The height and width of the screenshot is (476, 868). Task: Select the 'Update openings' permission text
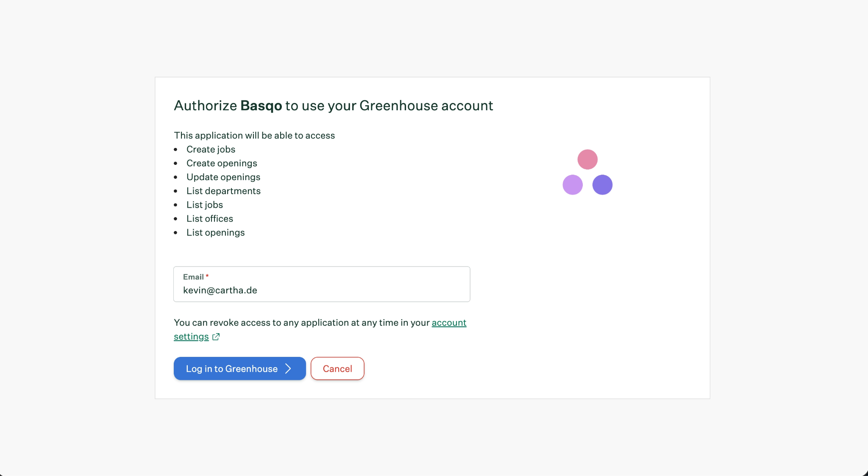click(x=223, y=177)
